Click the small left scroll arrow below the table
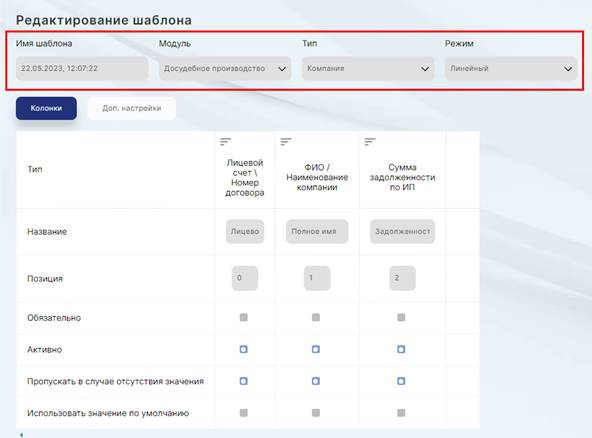Screen dimensions: 592x438 point(21,435)
